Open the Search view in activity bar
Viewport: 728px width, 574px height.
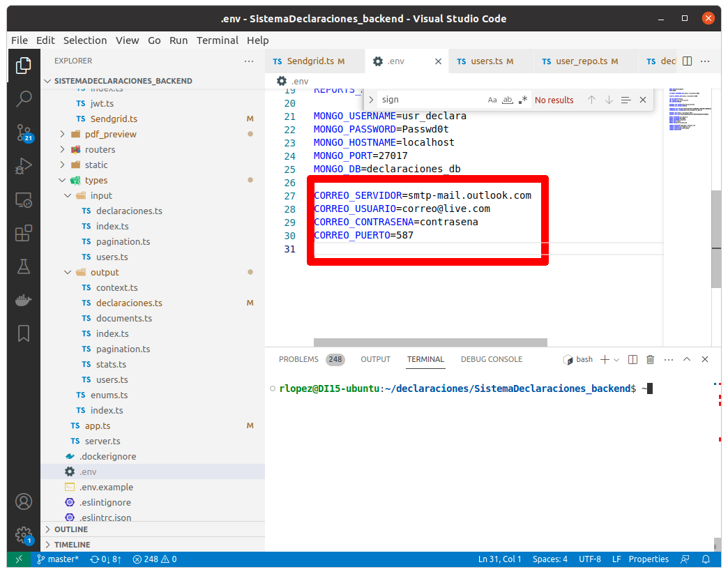23,99
